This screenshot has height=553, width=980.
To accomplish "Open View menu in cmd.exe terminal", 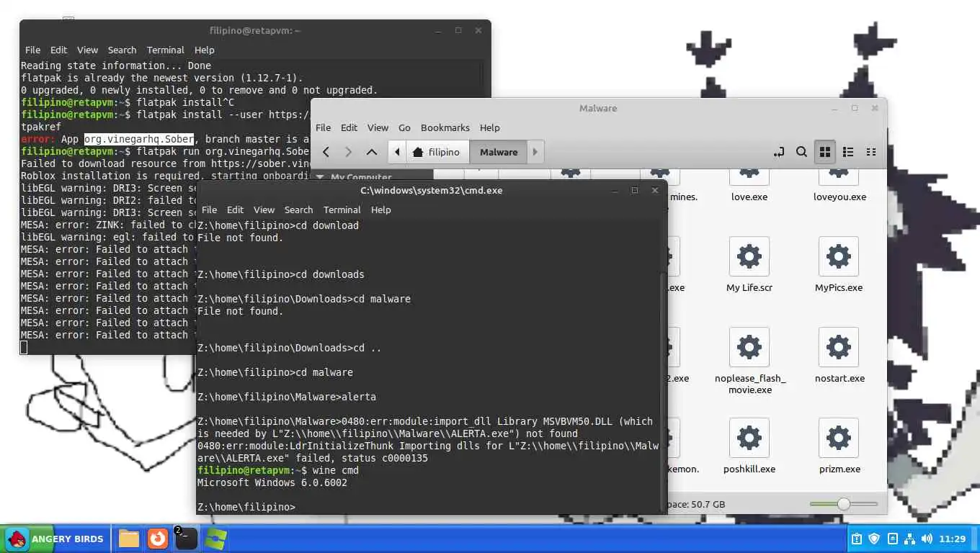I will 264,210.
